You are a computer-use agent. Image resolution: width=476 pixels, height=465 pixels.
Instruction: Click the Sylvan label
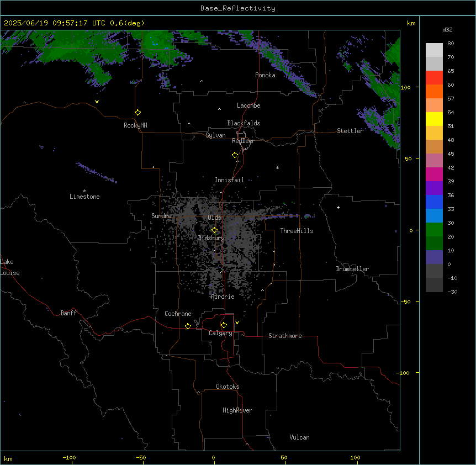[215, 135]
